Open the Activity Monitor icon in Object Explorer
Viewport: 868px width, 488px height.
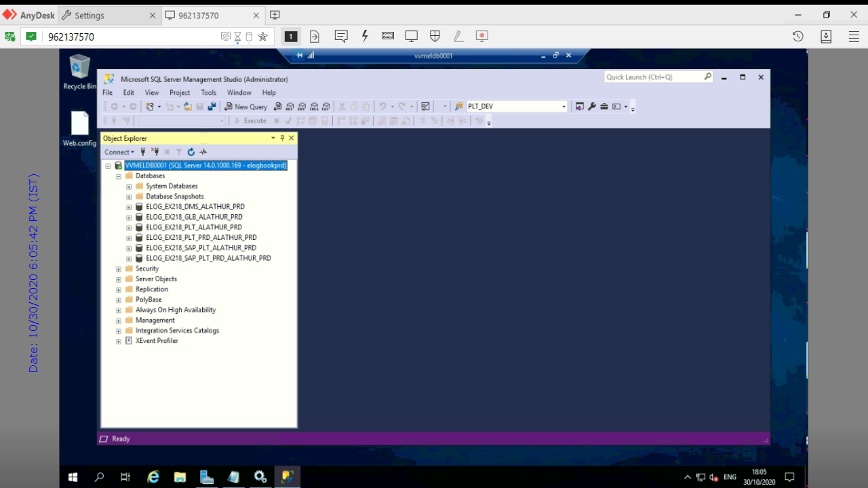point(203,152)
